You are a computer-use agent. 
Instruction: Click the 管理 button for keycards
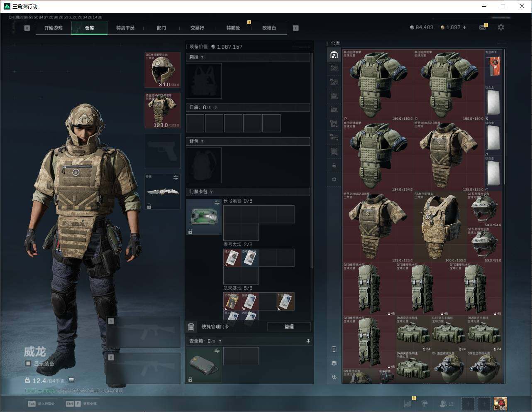click(x=289, y=327)
